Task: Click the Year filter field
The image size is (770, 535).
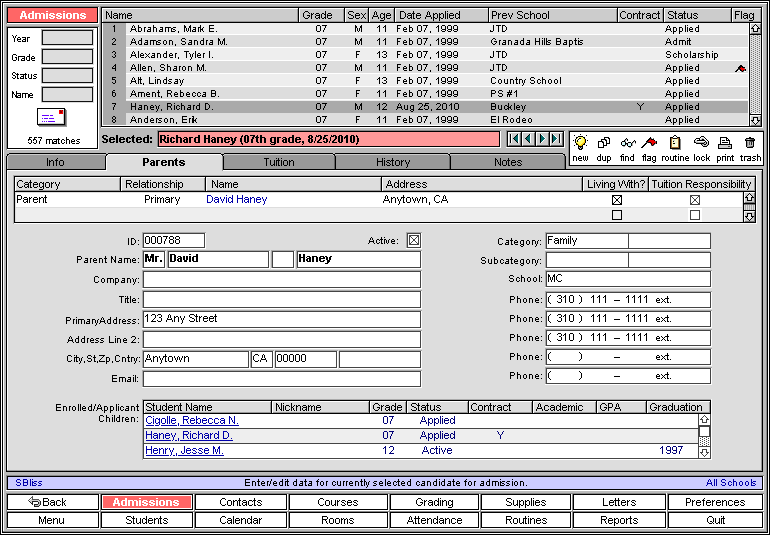Action: [67, 38]
